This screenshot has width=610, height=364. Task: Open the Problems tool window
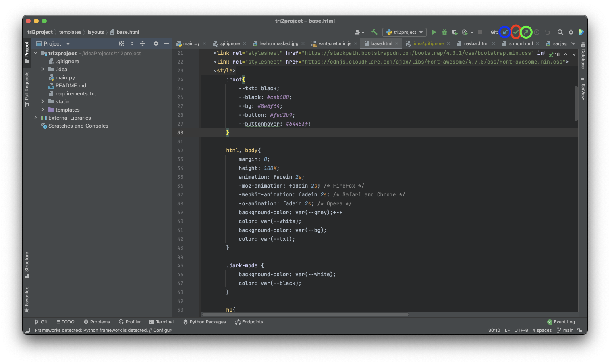click(x=97, y=322)
